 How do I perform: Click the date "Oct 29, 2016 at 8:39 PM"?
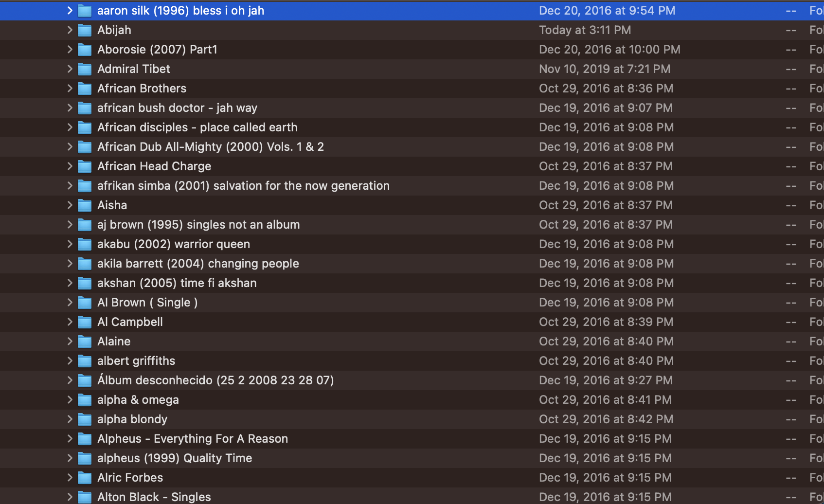click(606, 322)
